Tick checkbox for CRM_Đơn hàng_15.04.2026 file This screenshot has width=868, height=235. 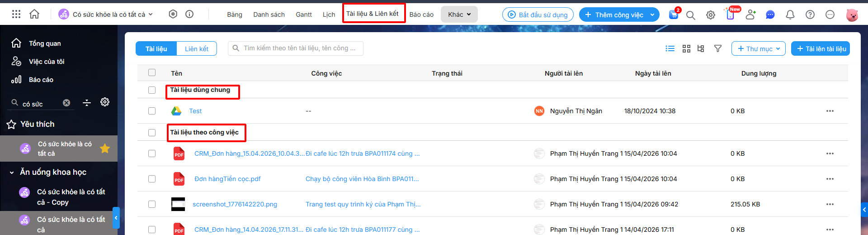coord(152,153)
